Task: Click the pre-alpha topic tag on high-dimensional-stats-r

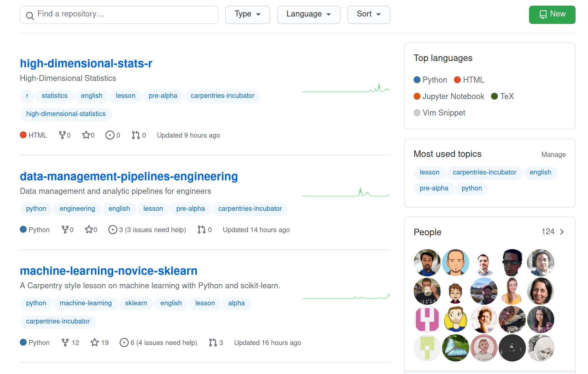Action: click(x=163, y=96)
